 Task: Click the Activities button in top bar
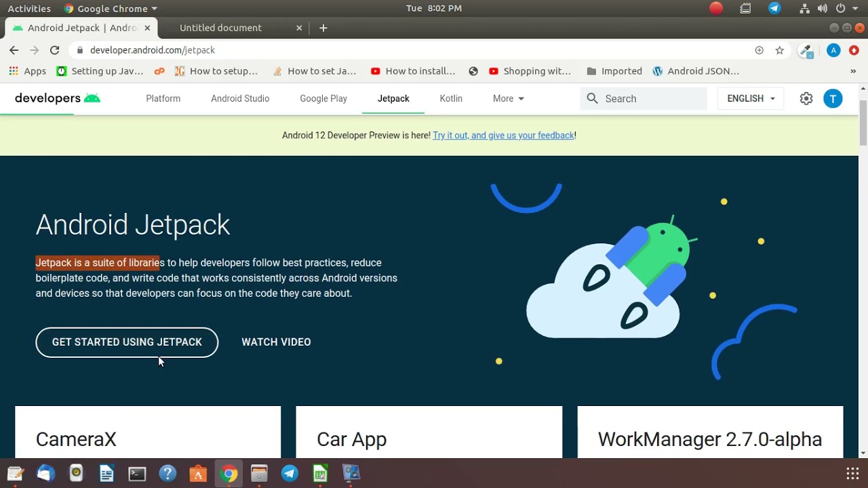pos(29,8)
